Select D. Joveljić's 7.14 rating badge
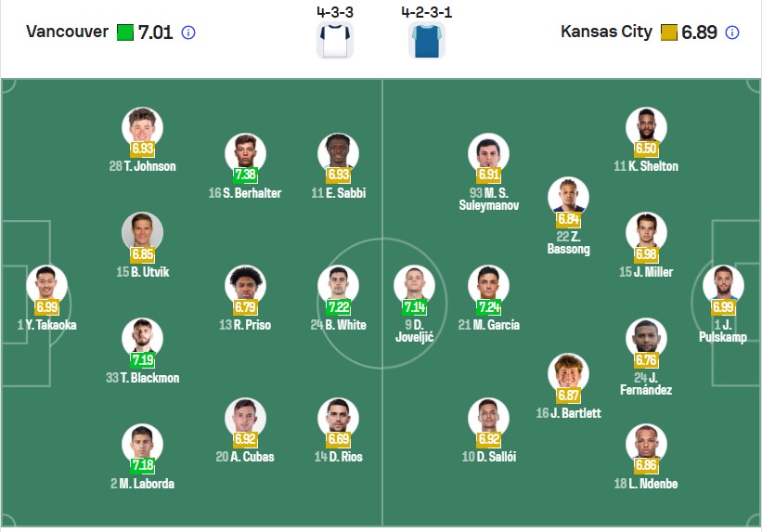Screen dimensions: 762x532 [x=414, y=306]
